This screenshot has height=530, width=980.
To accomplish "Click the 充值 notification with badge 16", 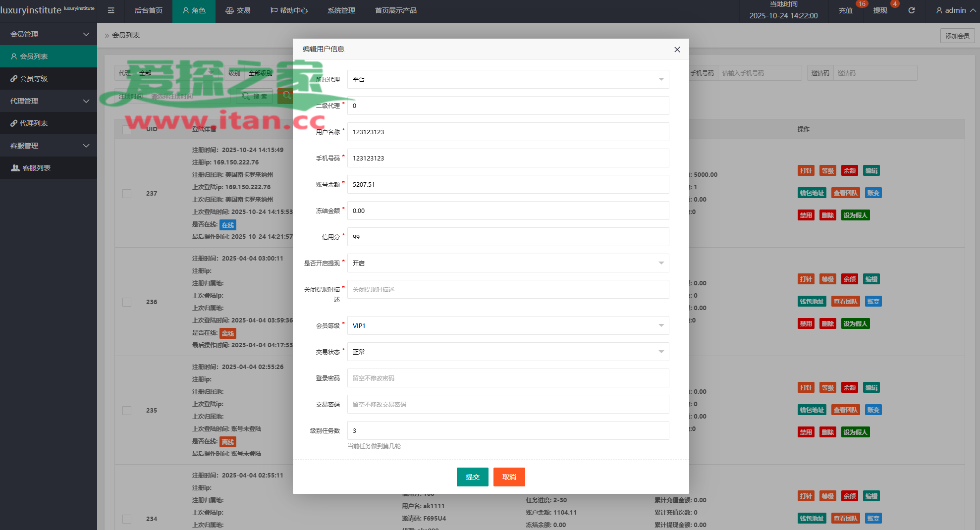I will [x=846, y=10].
